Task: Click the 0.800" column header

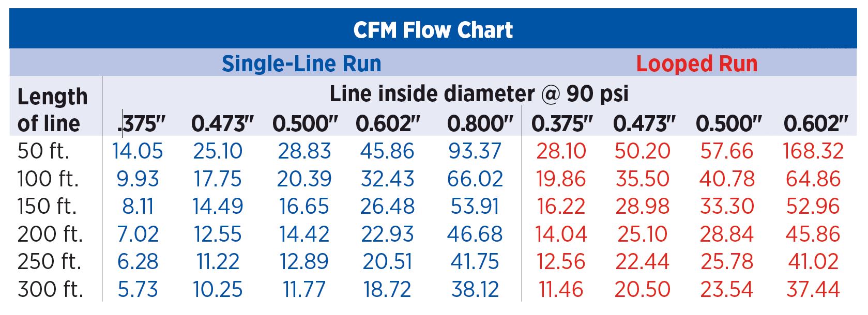Action: pyautogui.click(x=480, y=123)
